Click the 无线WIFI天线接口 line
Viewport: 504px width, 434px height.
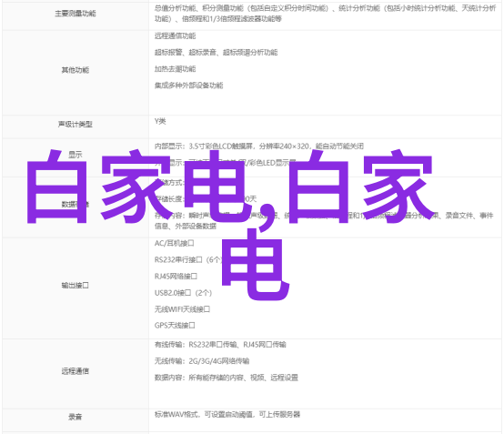pyautogui.click(x=182, y=309)
